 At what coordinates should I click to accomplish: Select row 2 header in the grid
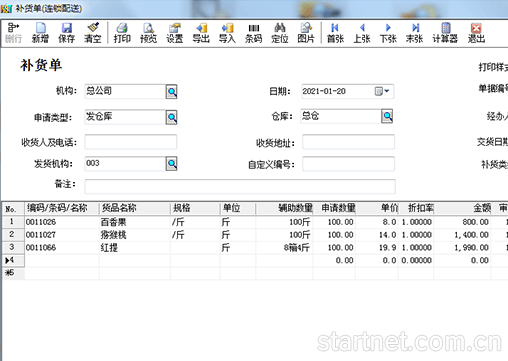[x=13, y=235]
